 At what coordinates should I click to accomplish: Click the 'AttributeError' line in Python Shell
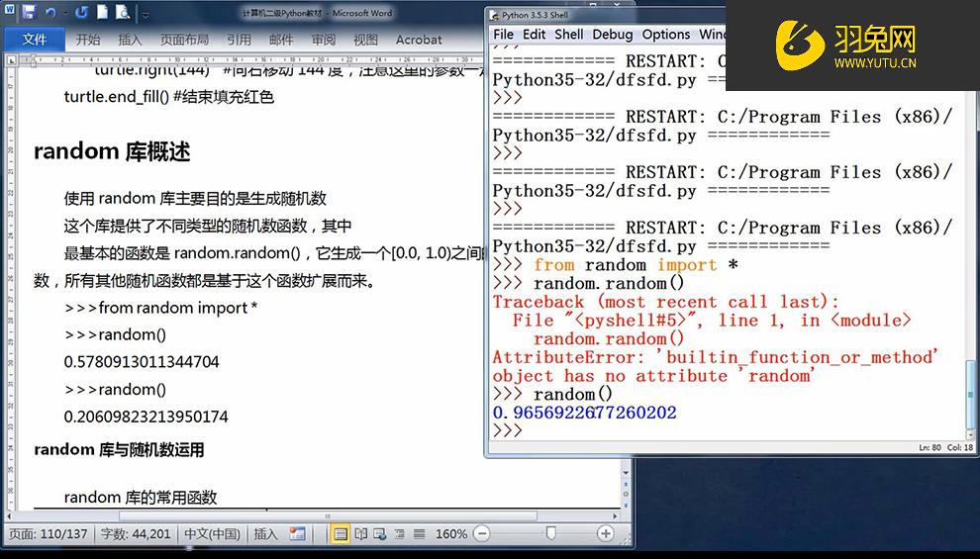tap(715, 357)
